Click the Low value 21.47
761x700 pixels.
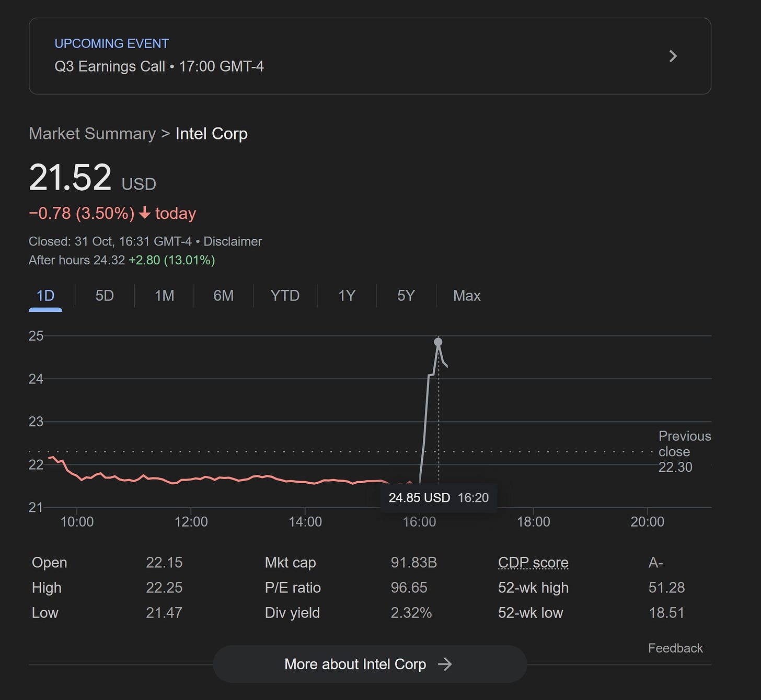pos(164,613)
